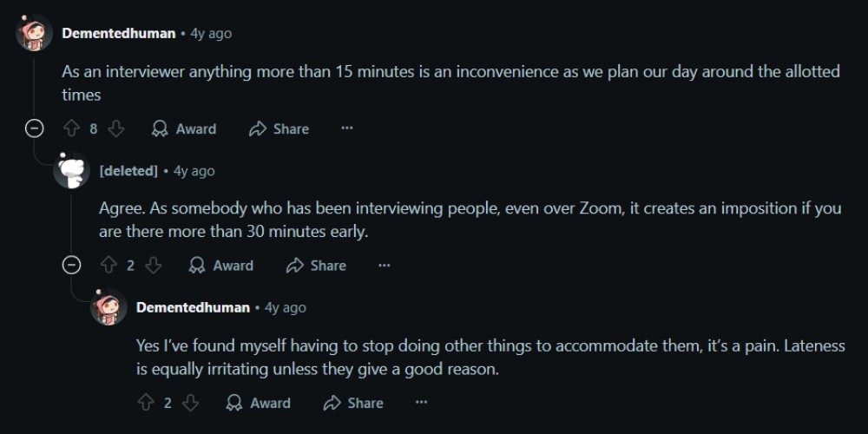This screenshot has height=434, width=868.
Task: Click the deleted user's default avatar
Action: 71,170
